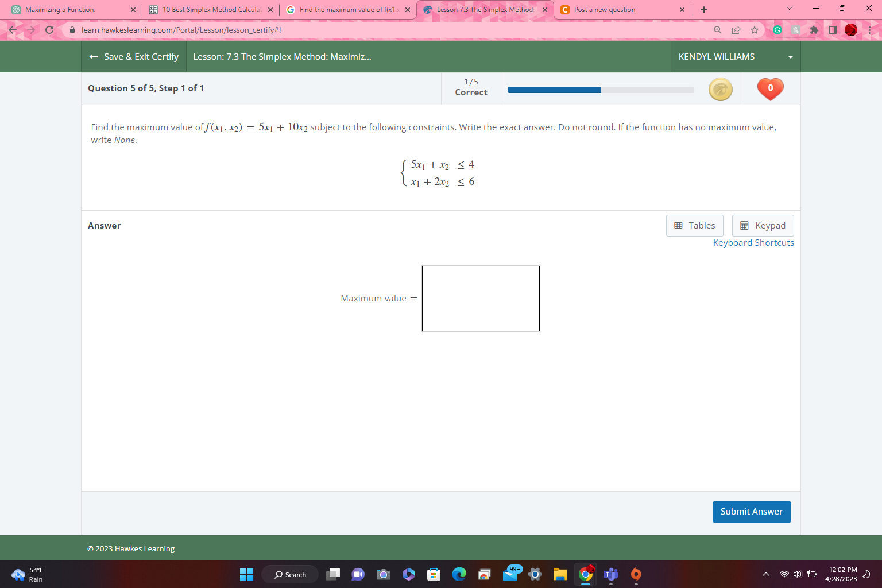Open the zoom magnifier icon in address bar
Screen dimensions: 882x588
718,30
